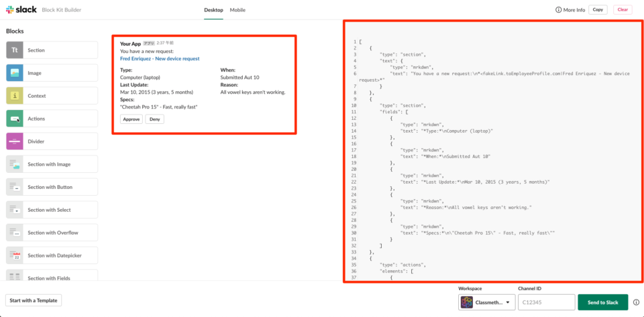Add a Section block icon

click(14, 50)
